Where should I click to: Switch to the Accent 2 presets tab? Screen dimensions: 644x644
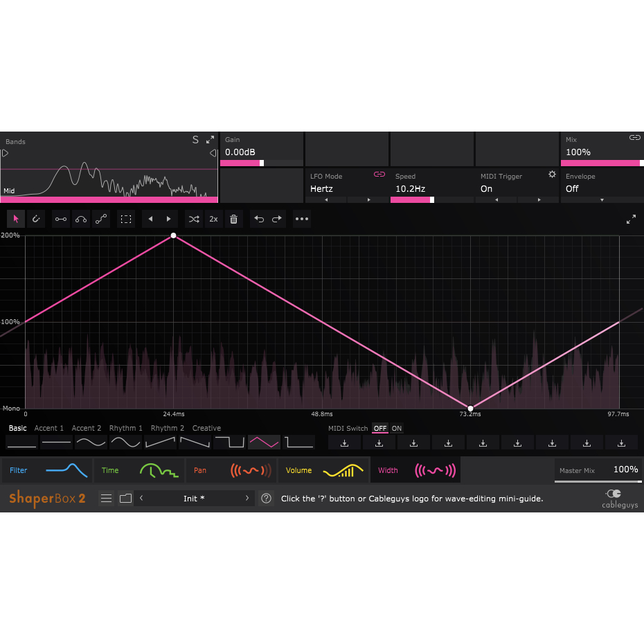[87, 428]
